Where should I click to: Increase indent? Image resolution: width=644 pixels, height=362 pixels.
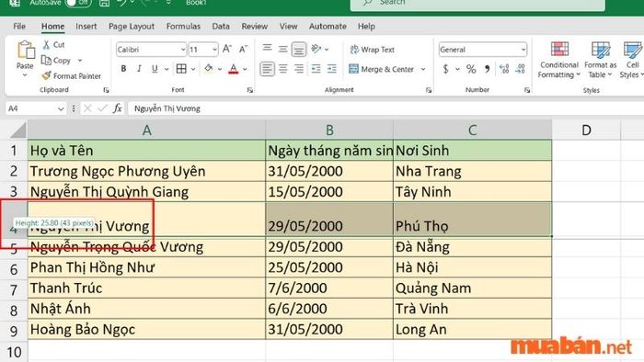pyautogui.click(x=331, y=69)
